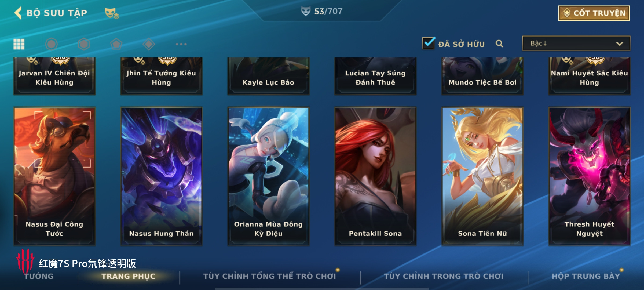Screen dimensions: 644x290
Task: Click the Cốt Truyện button
Action: 594,13
